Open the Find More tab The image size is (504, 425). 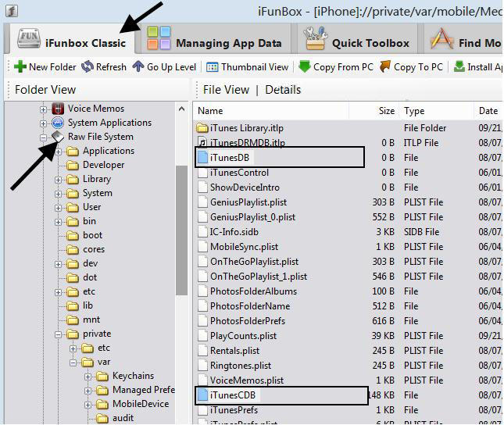[464, 39]
